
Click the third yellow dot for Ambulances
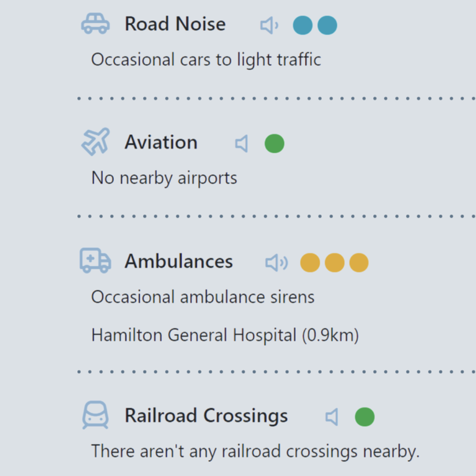[x=359, y=263]
